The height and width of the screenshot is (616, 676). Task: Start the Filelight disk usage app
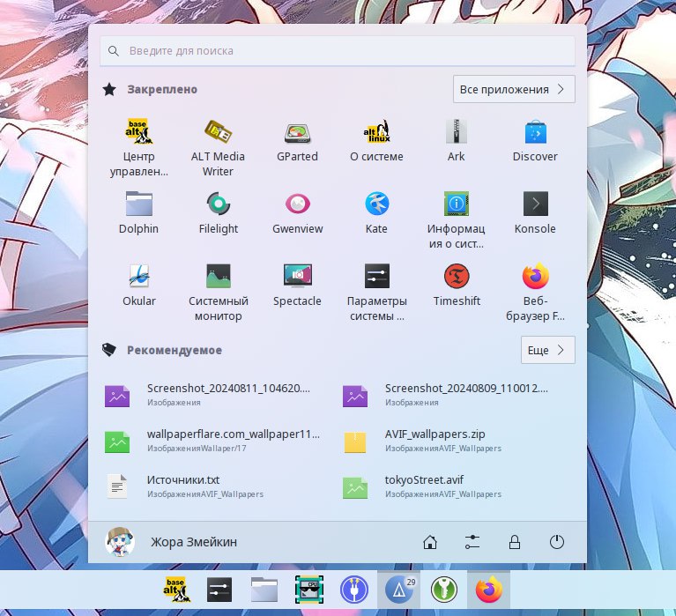218,214
